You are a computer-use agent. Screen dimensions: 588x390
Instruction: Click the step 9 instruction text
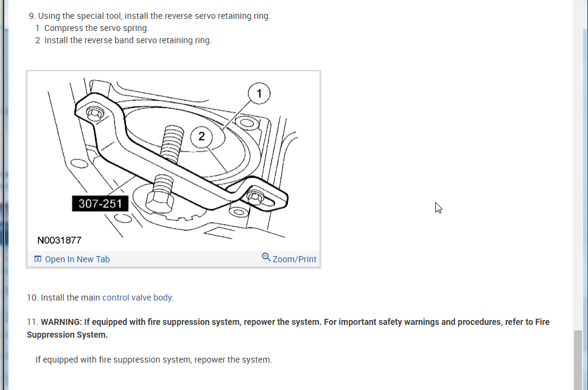coord(150,16)
